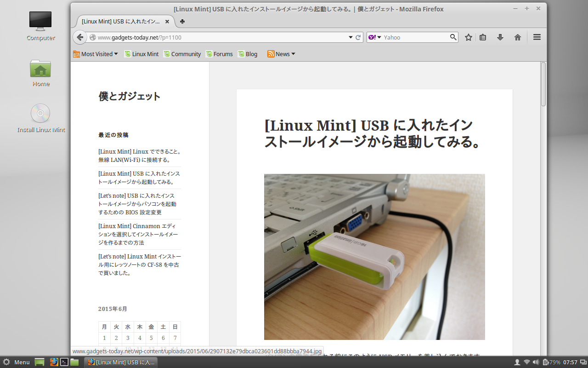
Task: Click the 最近の投稿 sidebar heading
Action: (113, 135)
